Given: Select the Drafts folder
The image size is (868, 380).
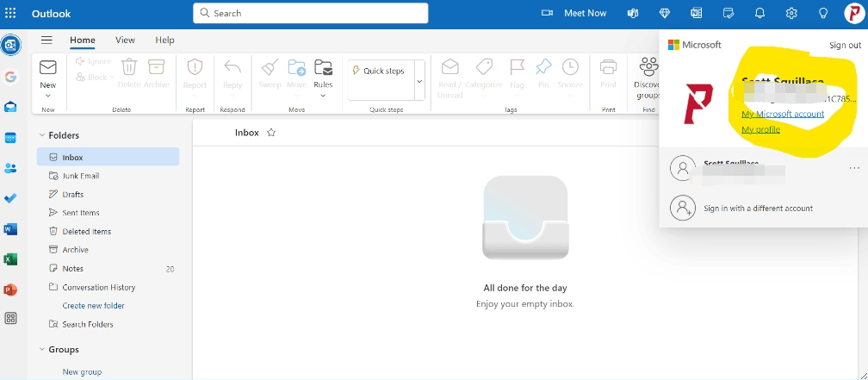Looking at the screenshot, I should [108, 195].
